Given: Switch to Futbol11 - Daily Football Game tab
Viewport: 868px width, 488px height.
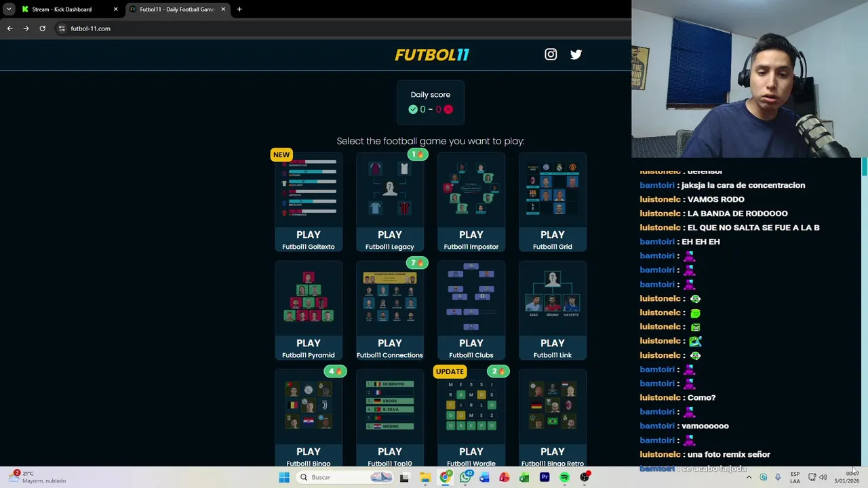Looking at the screenshot, I should (x=176, y=9).
